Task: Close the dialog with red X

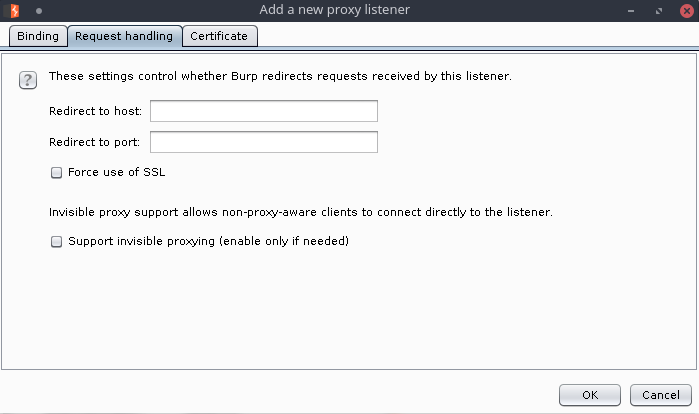Action: tap(687, 11)
